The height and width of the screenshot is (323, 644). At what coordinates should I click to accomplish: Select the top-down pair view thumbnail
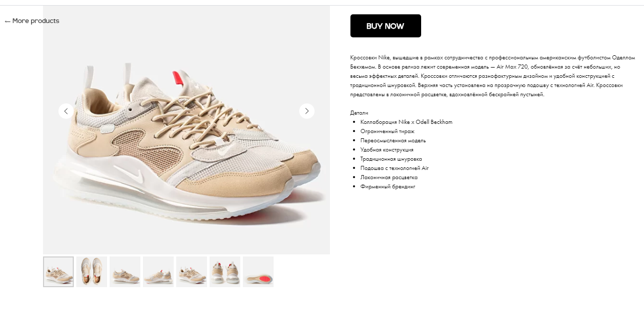[x=92, y=272]
